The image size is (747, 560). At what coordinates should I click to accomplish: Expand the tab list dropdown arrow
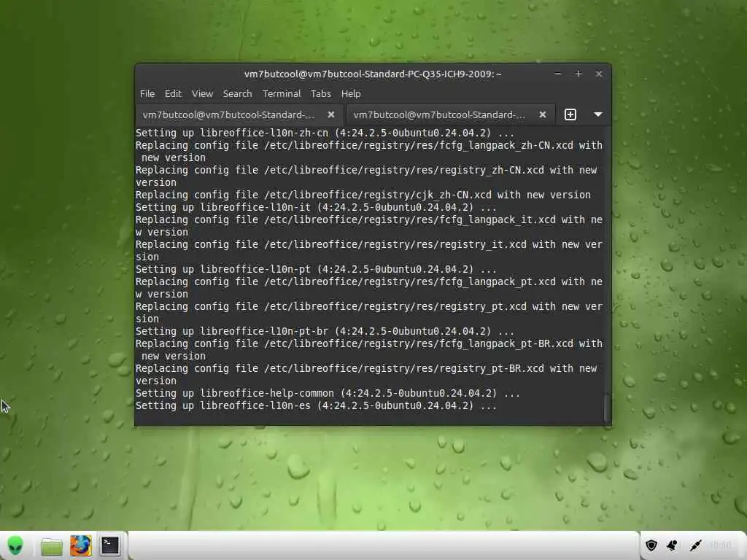tap(598, 114)
